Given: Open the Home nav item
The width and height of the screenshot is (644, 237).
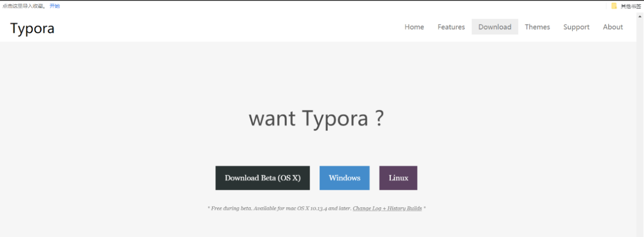Looking at the screenshot, I should coord(414,27).
